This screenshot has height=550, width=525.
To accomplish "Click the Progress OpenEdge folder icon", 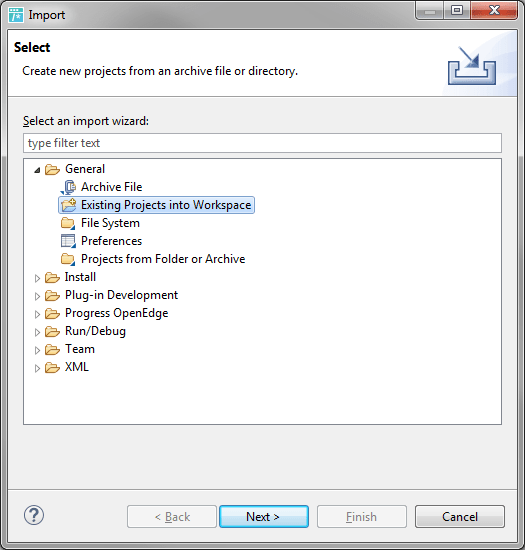I will [x=52, y=313].
